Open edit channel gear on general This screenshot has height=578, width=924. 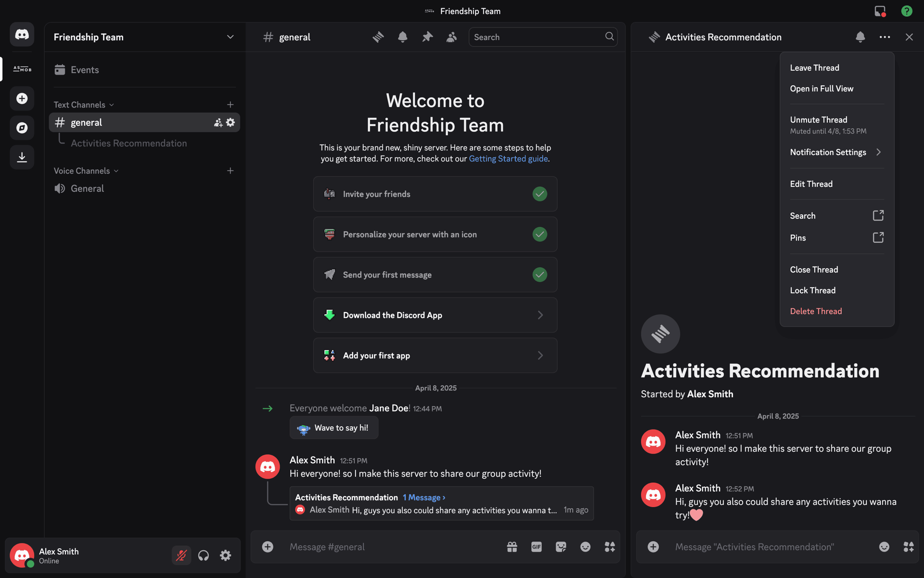click(231, 122)
